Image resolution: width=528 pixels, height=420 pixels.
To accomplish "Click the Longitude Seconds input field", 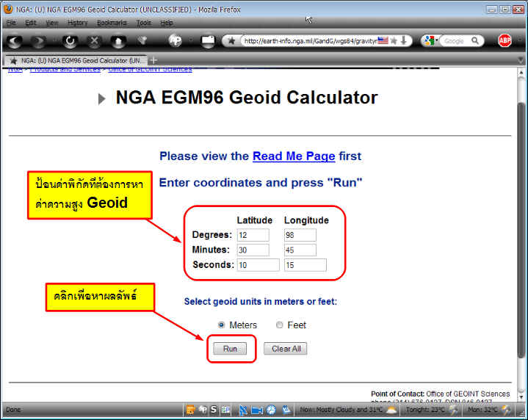I will pyautogui.click(x=305, y=265).
